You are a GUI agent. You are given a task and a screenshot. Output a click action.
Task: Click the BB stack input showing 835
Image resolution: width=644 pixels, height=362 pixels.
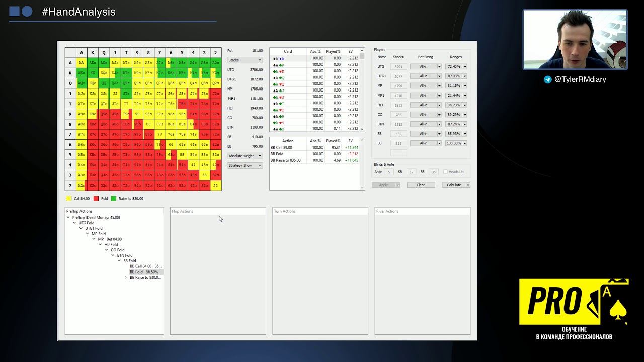[x=398, y=143]
